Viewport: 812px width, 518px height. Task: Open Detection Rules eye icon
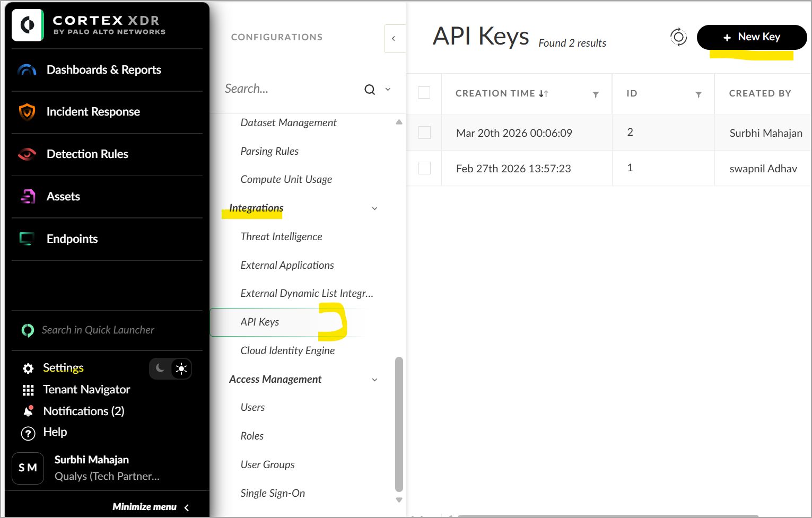coord(27,154)
